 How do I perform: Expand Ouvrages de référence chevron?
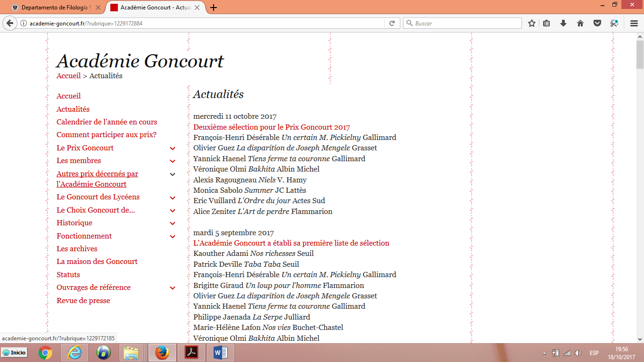click(x=173, y=288)
